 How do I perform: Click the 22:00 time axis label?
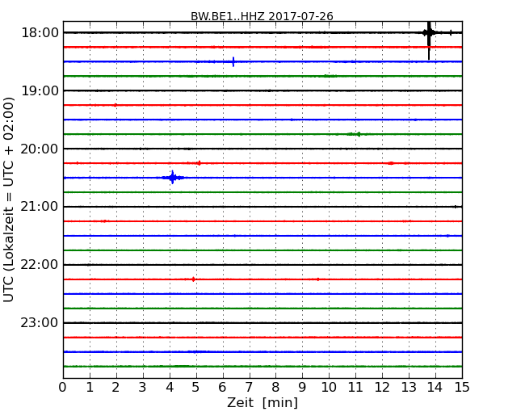40,265
